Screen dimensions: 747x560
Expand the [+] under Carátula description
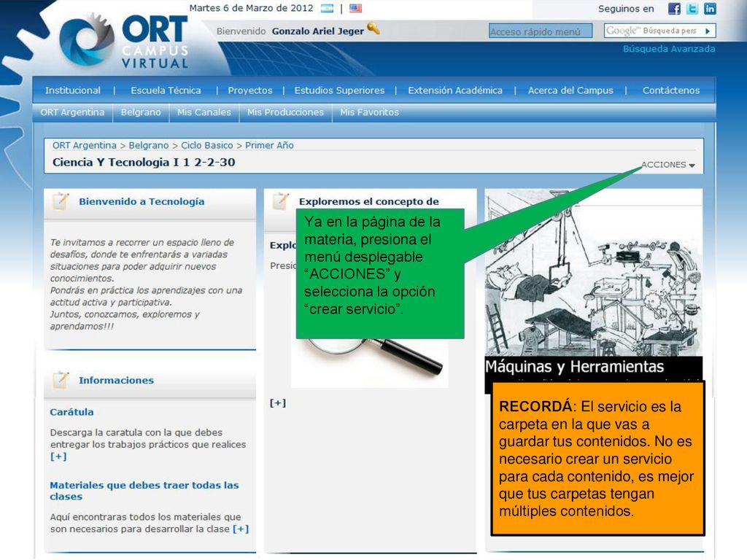point(58,456)
